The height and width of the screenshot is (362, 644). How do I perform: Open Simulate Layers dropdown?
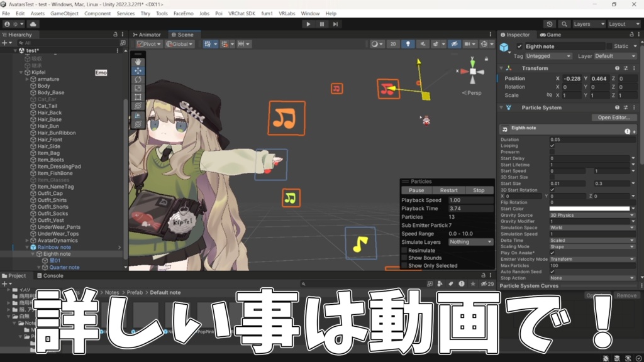(470, 242)
